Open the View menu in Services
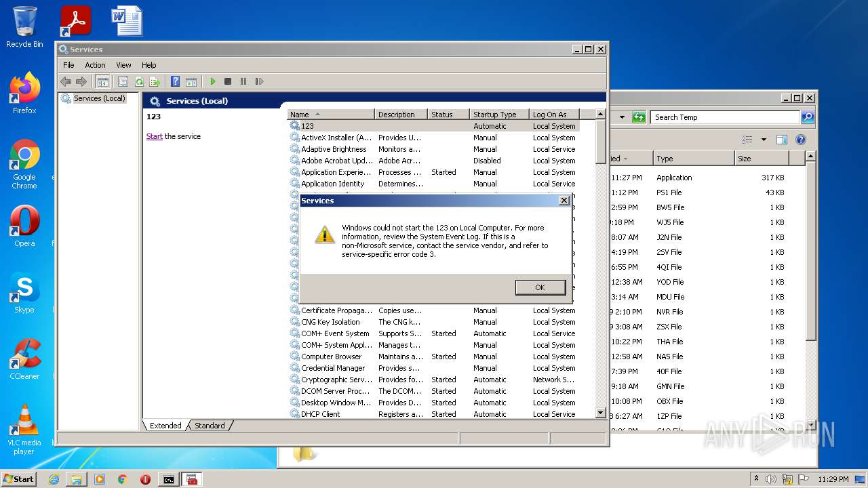Viewport: 868px width, 488px height. 123,65
